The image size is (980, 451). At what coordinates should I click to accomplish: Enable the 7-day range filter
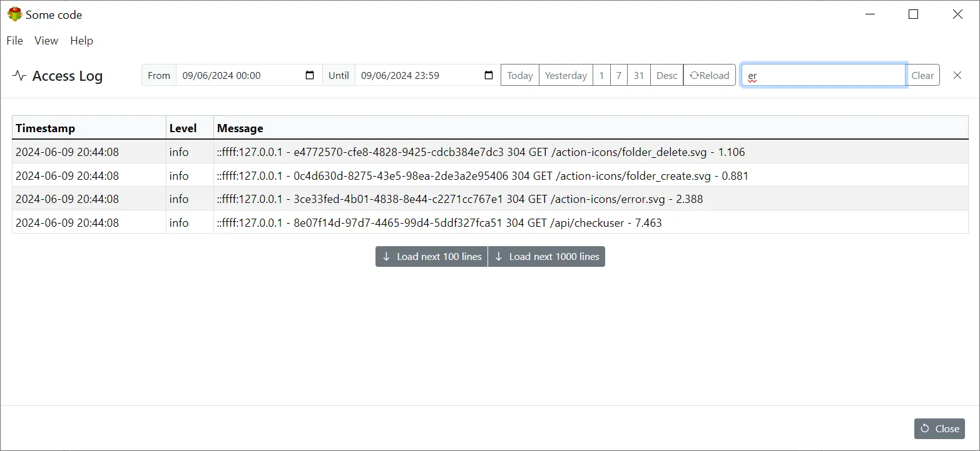(618, 75)
